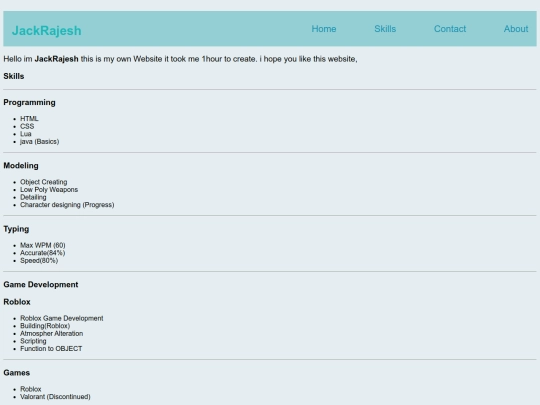Select the Building(Roblox) list item
The image size is (540, 405).
(45, 326)
